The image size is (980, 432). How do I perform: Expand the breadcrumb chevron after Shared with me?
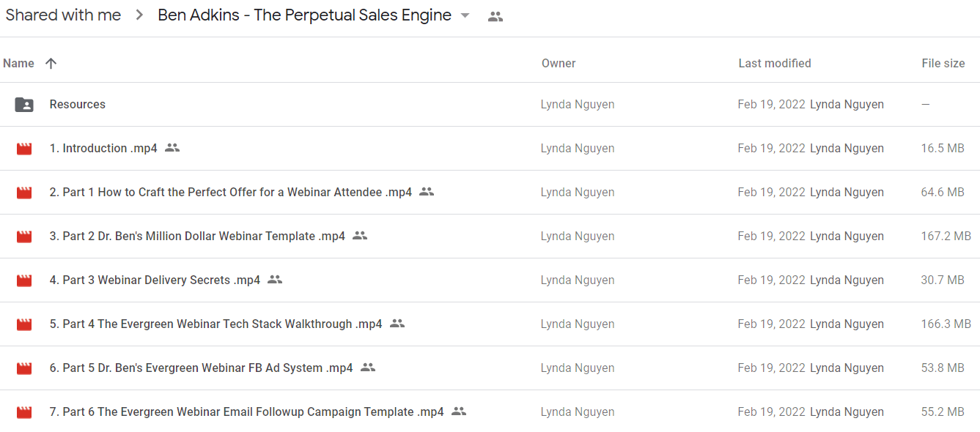[139, 15]
